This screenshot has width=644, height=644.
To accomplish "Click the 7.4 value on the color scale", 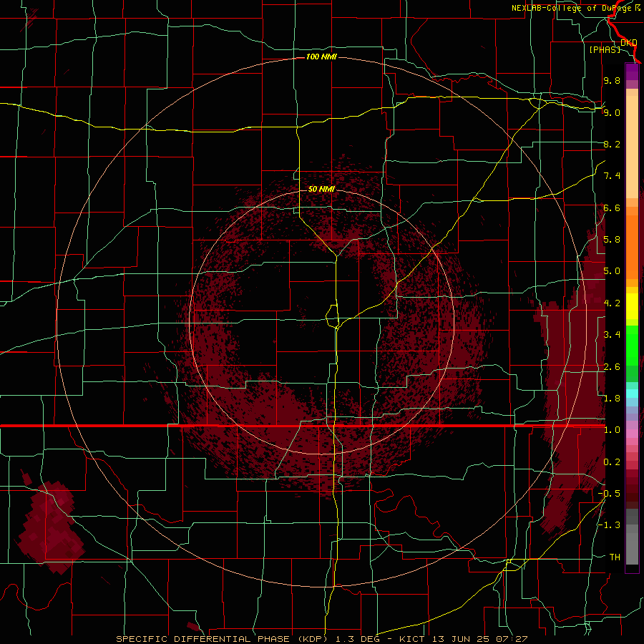I will tap(612, 176).
